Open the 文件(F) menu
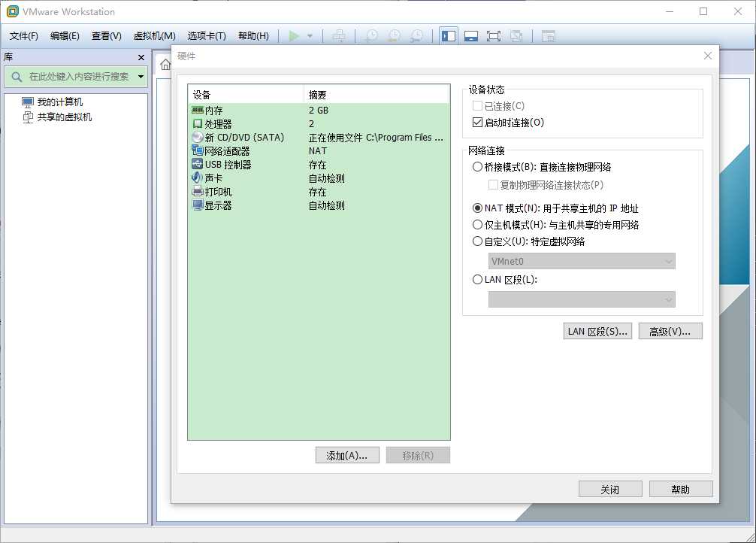The image size is (756, 543). point(23,36)
